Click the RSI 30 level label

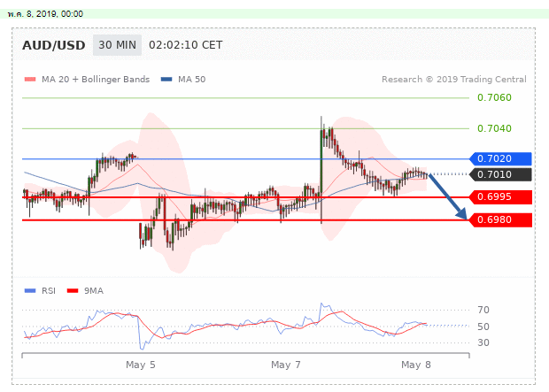[483, 342]
